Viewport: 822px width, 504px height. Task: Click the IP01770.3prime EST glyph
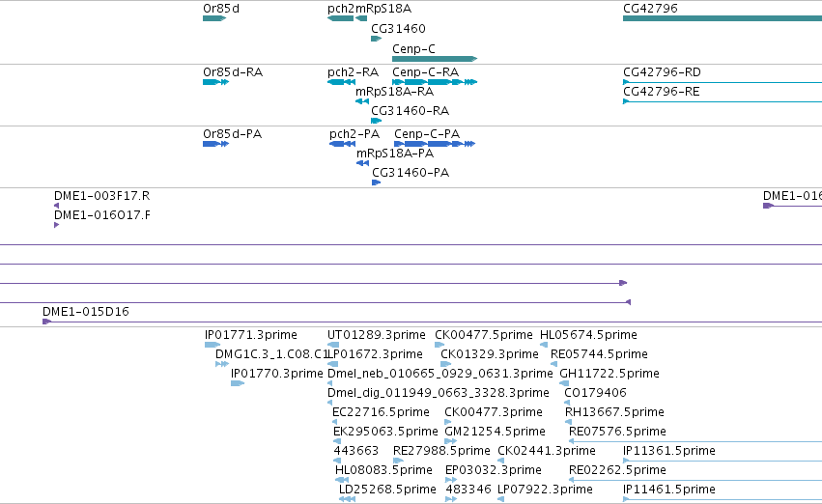point(238,383)
